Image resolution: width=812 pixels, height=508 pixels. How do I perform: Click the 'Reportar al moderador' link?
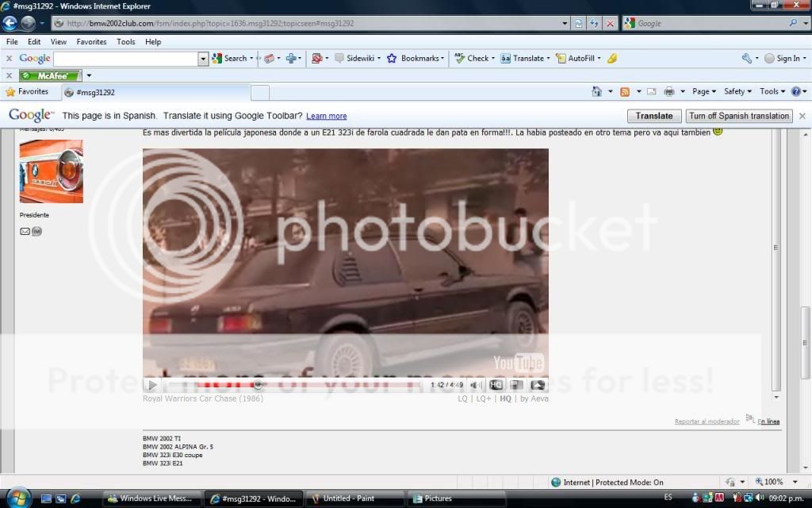[x=707, y=421]
